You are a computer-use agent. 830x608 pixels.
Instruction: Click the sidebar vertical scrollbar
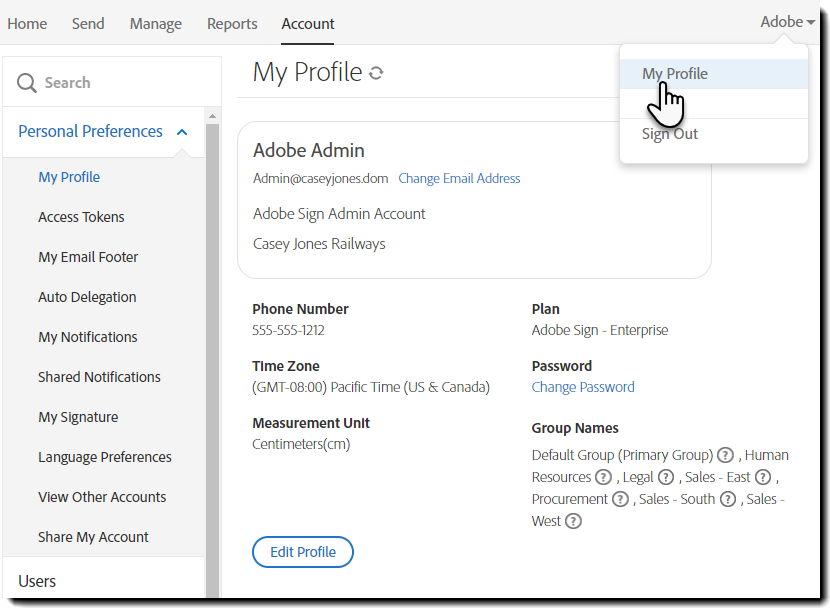(x=212, y=350)
